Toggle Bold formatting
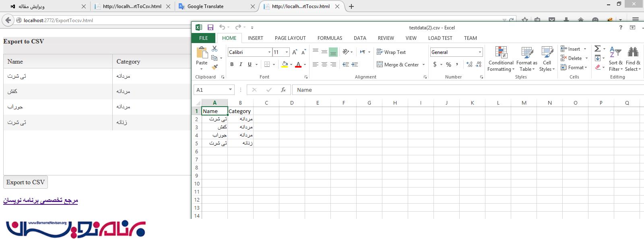The width and height of the screenshot is (644, 239). pos(232,64)
